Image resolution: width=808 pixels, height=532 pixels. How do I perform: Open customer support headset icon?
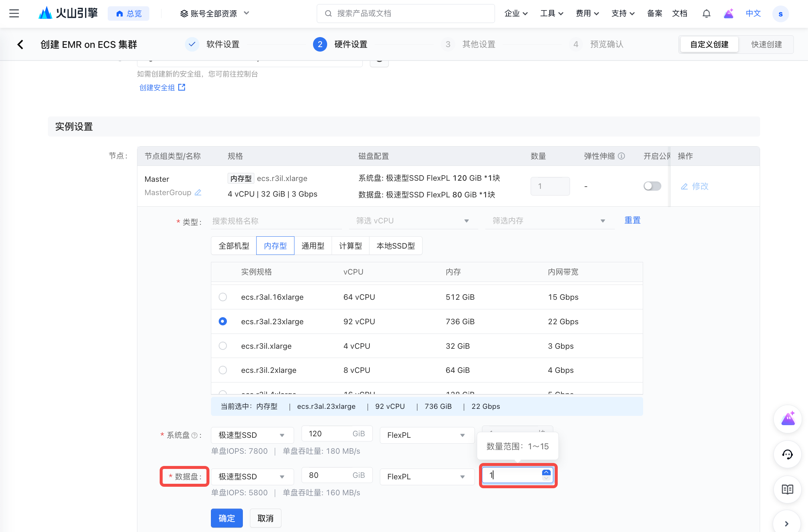click(x=788, y=454)
